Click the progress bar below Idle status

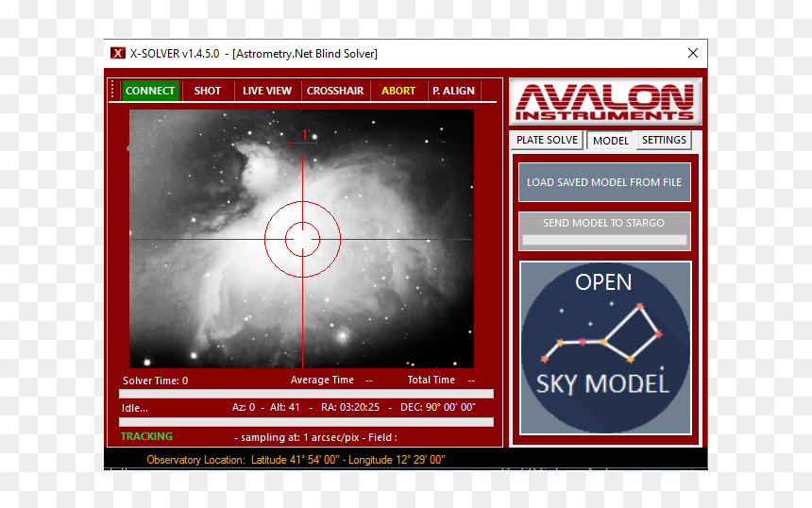306,422
